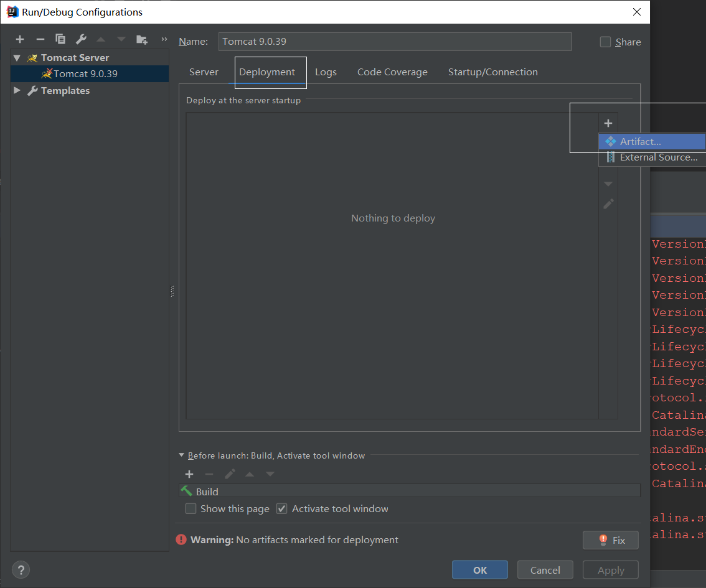This screenshot has width=706, height=588.
Task: Edit deployment item pencil icon
Action: pos(608,204)
